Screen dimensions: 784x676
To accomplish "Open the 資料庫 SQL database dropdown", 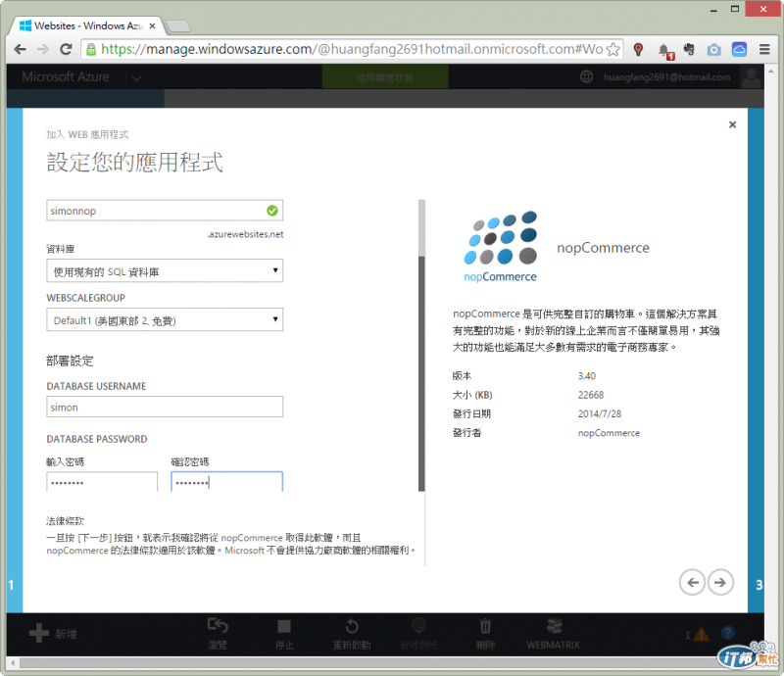I will [165, 270].
